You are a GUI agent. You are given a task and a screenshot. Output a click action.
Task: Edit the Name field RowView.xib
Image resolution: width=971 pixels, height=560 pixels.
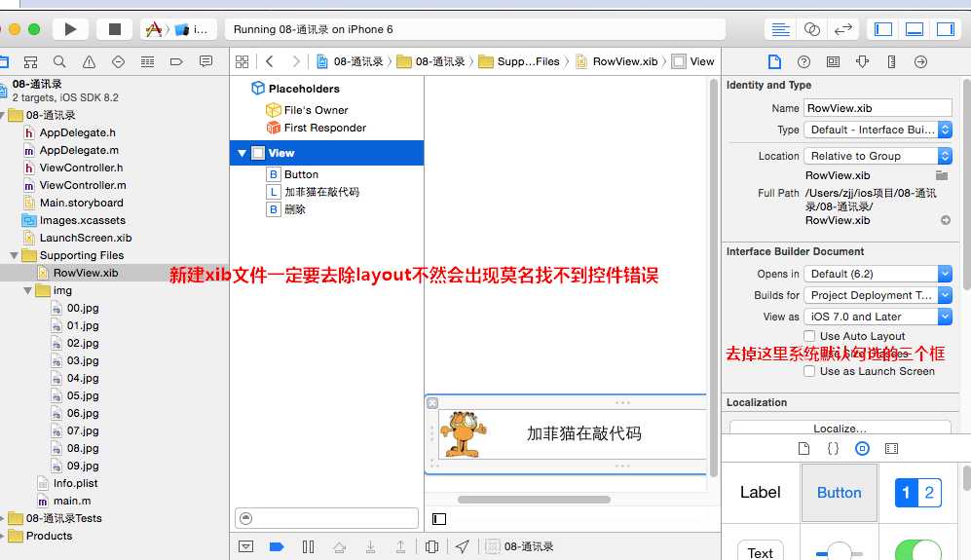[x=878, y=108]
